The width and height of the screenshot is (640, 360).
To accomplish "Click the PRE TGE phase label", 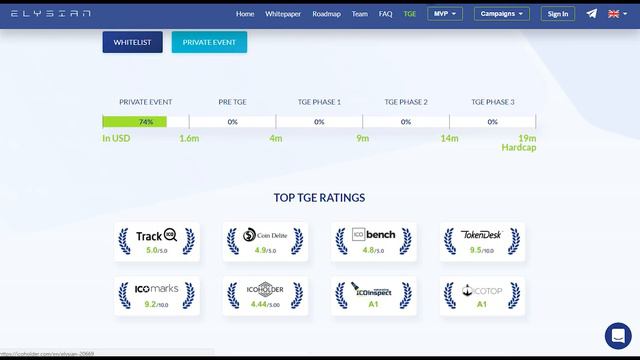I will [232, 102].
